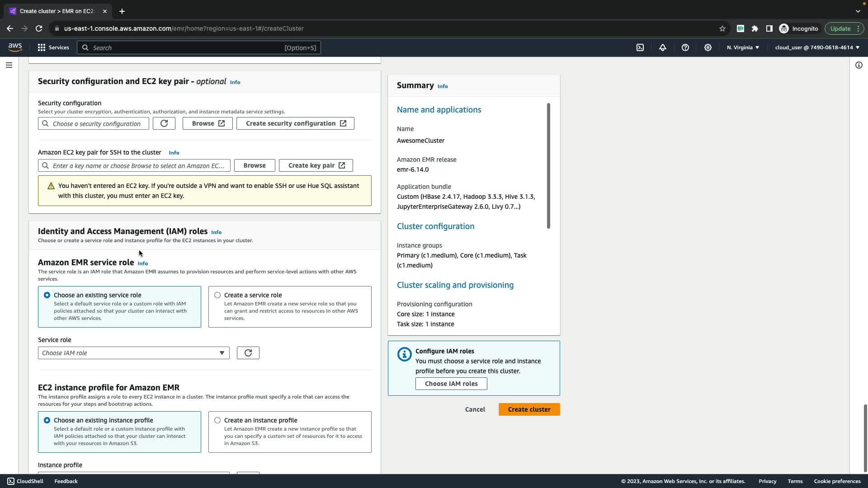Go to the AWS logo home
Screen dimensions: 868x488
(x=15, y=47)
